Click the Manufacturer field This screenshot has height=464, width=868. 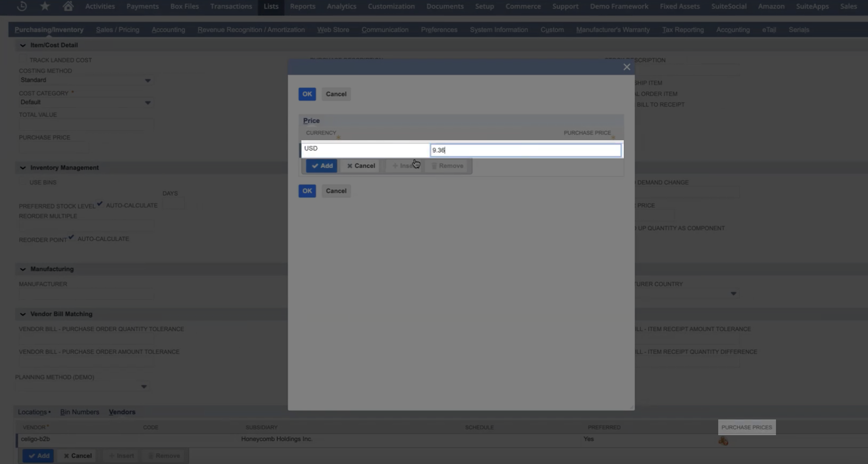[86, 294]
